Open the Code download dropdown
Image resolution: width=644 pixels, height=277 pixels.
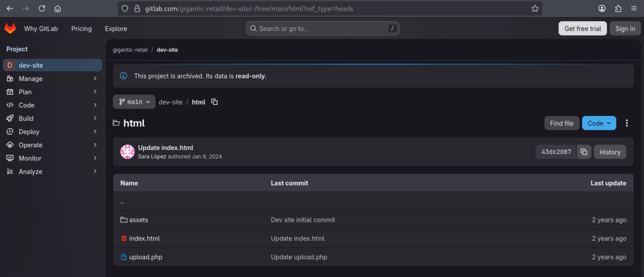[x=599, y=123]
